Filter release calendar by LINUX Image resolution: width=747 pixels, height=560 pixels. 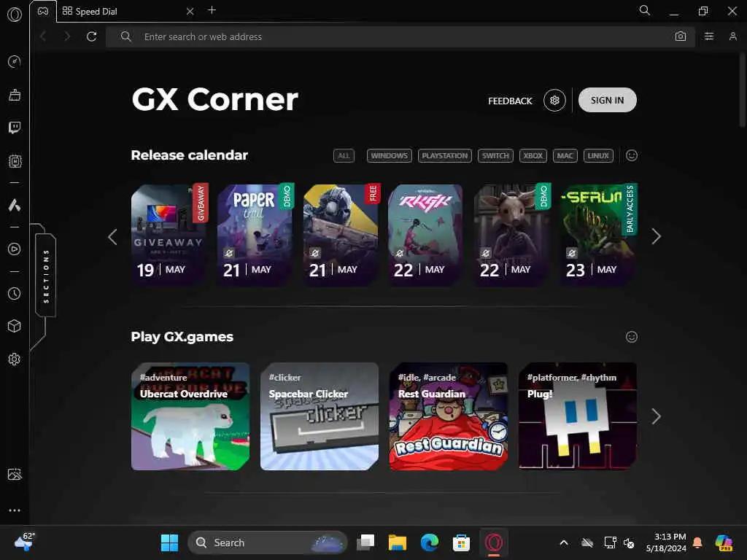[x=598, y=156]
